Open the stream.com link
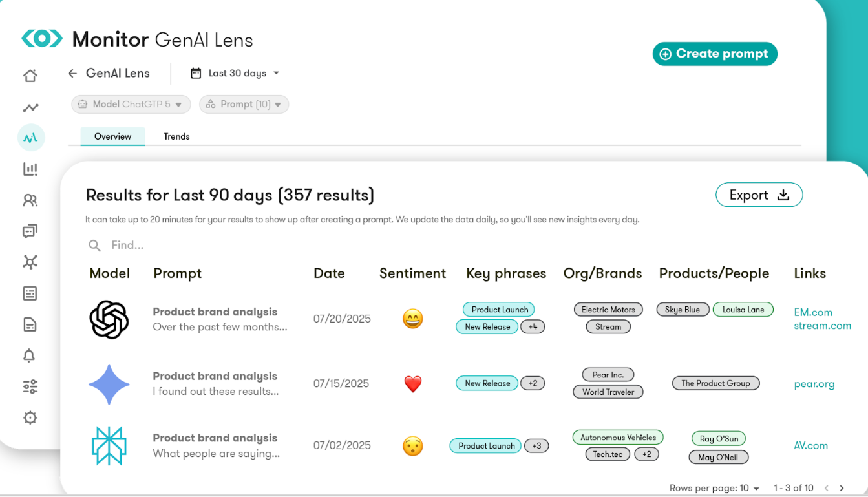868x497 pixels. (x=823, y=326)
